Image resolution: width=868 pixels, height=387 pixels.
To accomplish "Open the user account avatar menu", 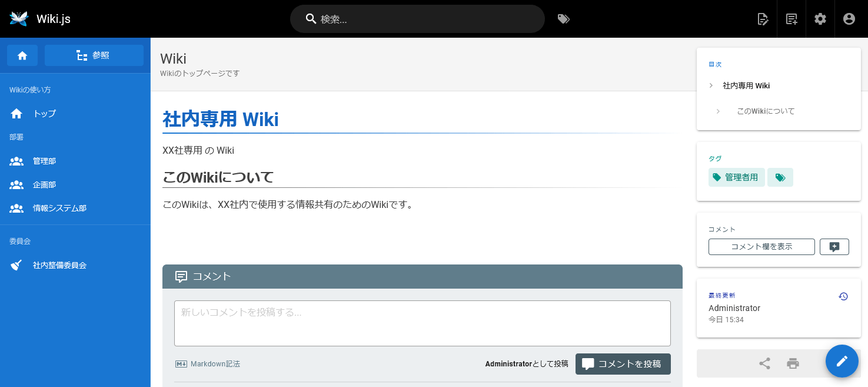I will [849, 19].
